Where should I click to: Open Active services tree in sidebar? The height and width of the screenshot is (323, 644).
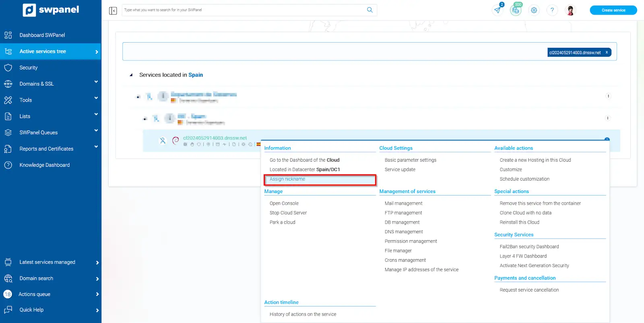pos(43,51)
